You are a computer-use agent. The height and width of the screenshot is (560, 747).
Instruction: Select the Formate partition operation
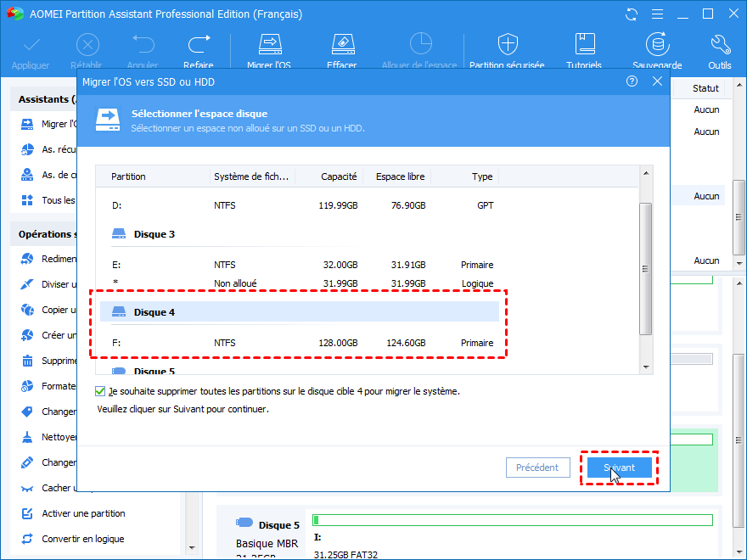point(48,386)
